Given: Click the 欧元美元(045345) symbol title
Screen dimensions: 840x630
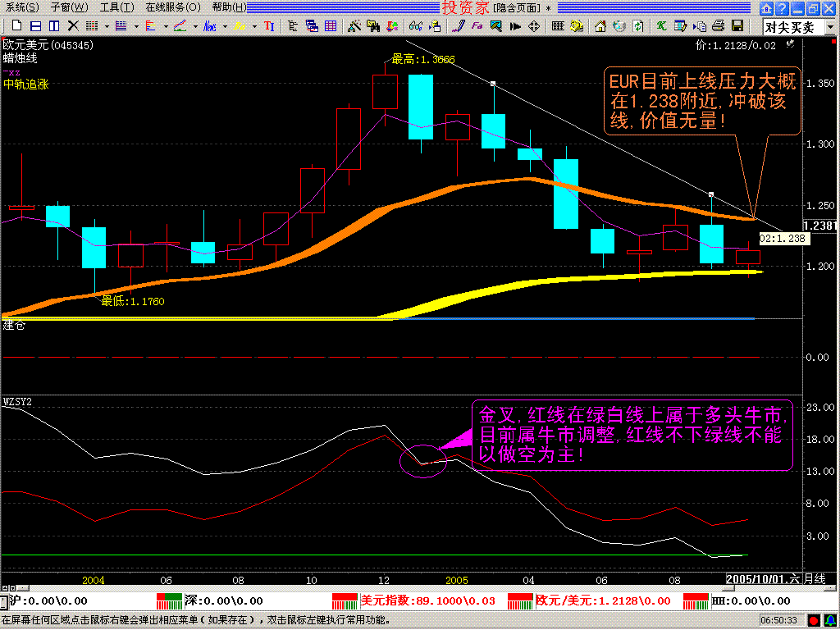Looking at the screenshot, I should coord(48,46).
